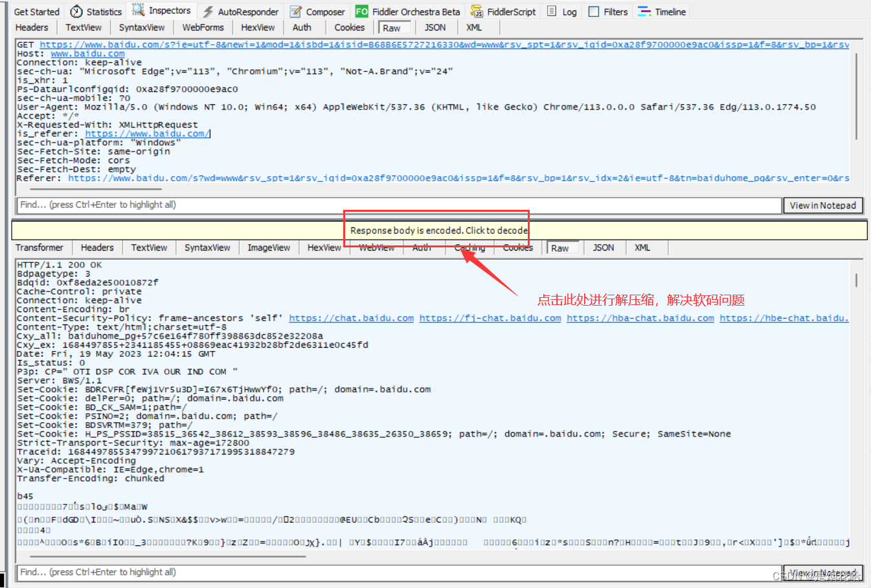
Task: Click the request Find input field
Action: [x=399, y=205]
